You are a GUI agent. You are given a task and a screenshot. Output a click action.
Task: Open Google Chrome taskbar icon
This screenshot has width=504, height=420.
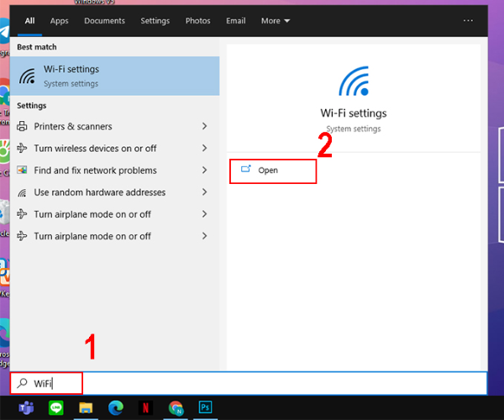[x=176, y=407]
